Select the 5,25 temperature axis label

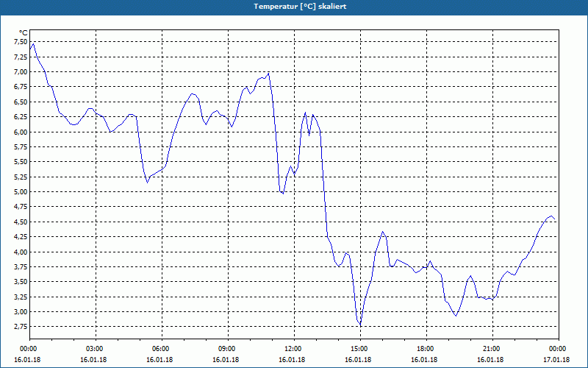point(21,177)
